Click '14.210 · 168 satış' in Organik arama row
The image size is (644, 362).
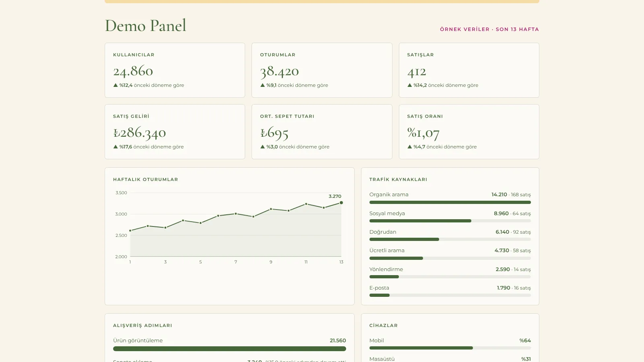pos(511,195)
